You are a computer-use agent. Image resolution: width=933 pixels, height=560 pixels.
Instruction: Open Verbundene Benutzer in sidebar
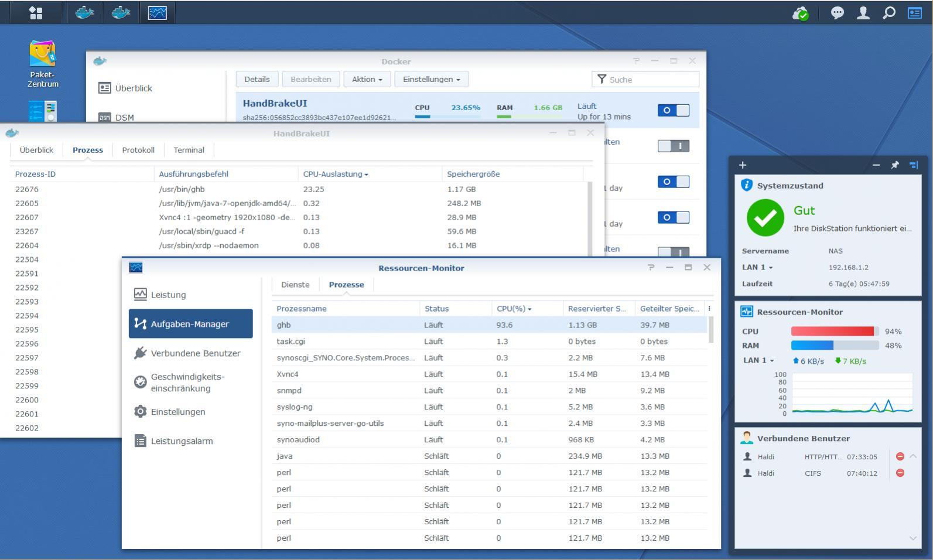[191, 353]
